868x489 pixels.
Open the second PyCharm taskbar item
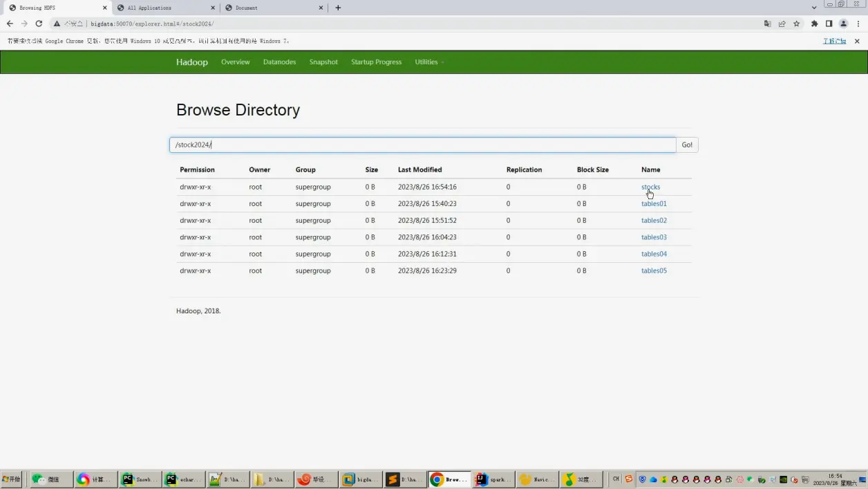point(183,479)
